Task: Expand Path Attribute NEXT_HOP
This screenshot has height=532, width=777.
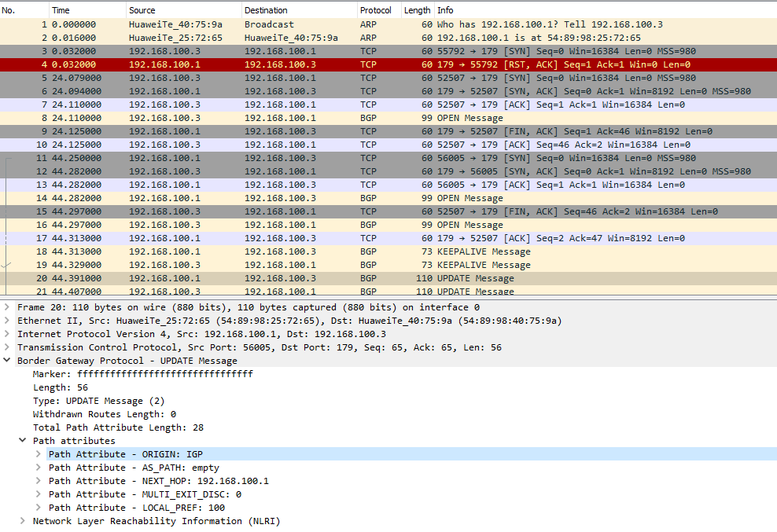Action: click(x=39, y=480)
